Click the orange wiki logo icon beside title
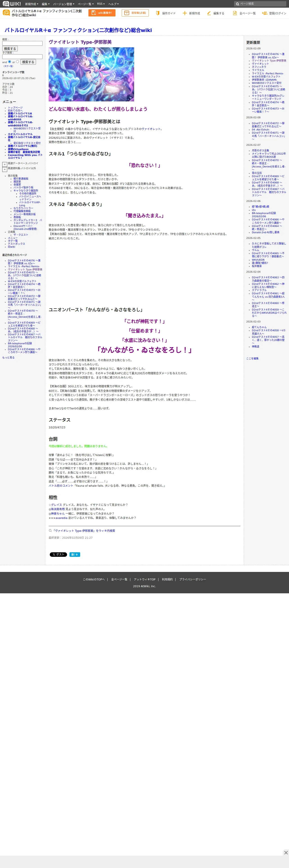289x868 pixels. pyautogui.click(x=6, y=13)
